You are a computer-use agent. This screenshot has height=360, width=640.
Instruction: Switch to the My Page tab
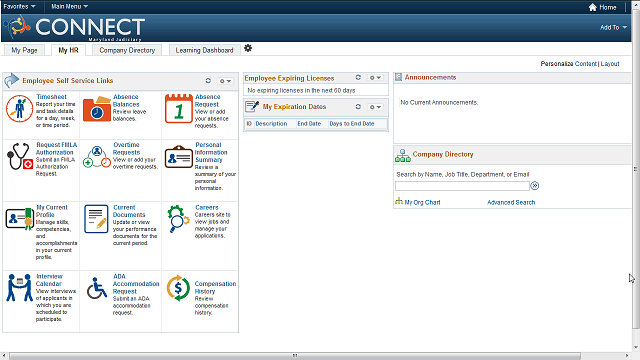pyautogui.click(x=24, y=50)
